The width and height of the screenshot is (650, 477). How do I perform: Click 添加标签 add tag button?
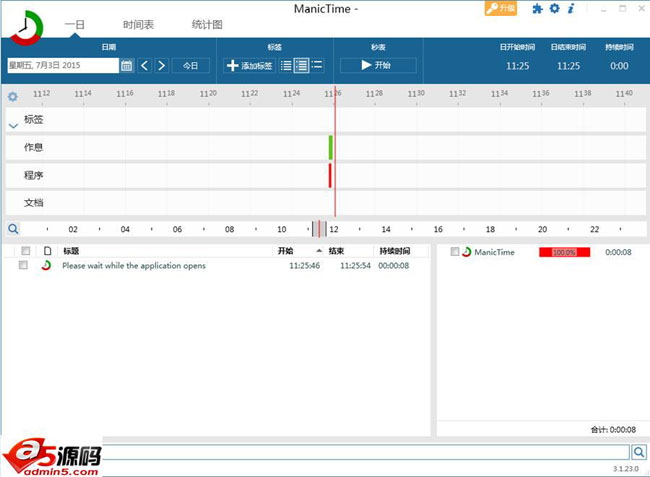pos(250,65)
